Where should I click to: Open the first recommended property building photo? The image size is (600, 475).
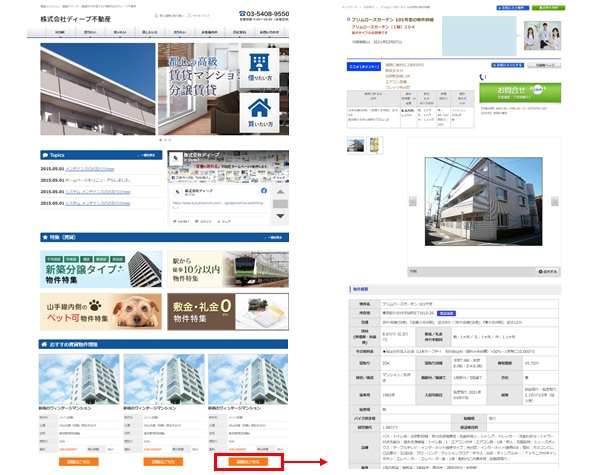tap(79, 379)
